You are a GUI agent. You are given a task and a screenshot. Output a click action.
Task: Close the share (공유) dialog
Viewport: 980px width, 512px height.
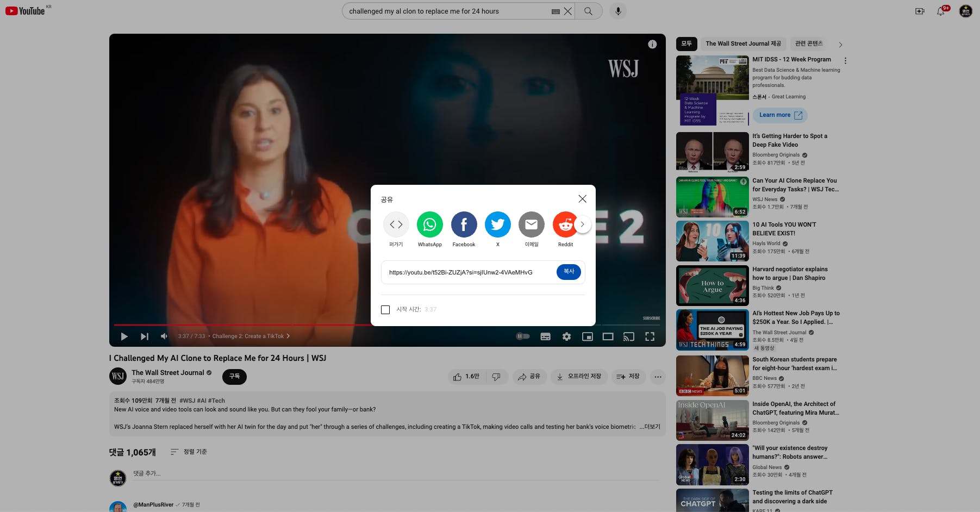(x=582, y=199)
